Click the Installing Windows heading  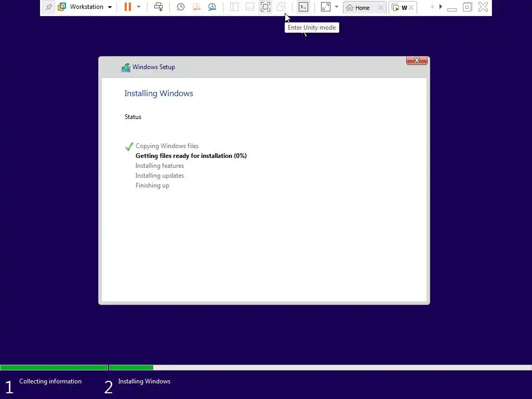[159, 94]
